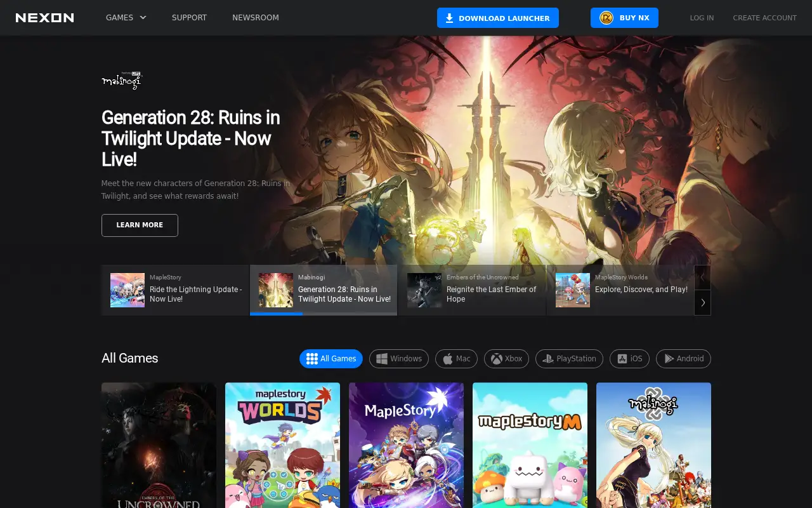
Task: Open the MapleStory game card
Action: tap(406, 445)
